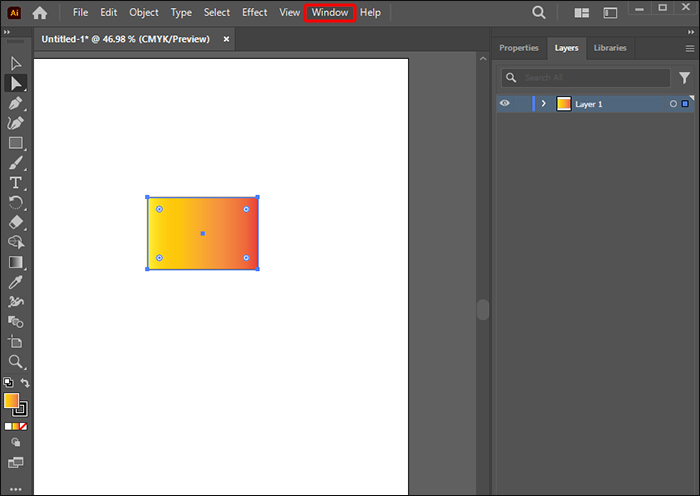Select the Type tool
This screenshot has width=700, height=496.
[x=15, y=182]
